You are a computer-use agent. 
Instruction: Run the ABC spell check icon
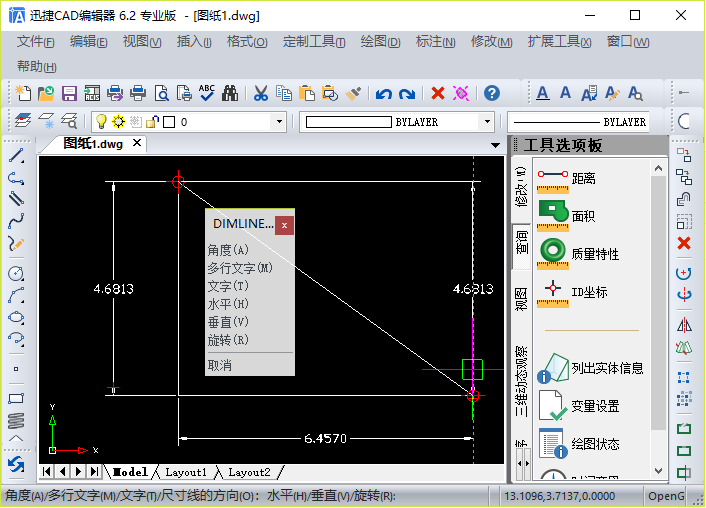coord(207,93)
